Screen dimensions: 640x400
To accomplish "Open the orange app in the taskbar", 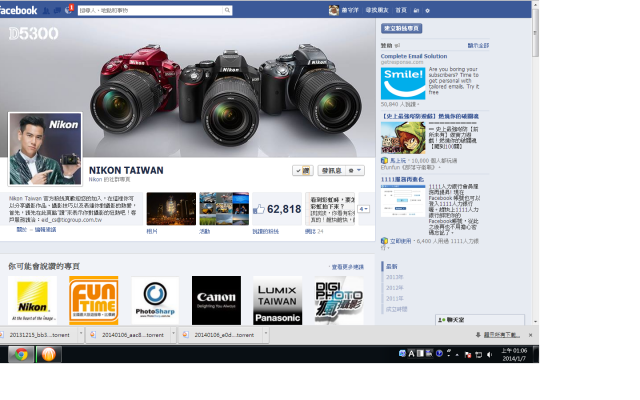I will (x=49, y=354).
